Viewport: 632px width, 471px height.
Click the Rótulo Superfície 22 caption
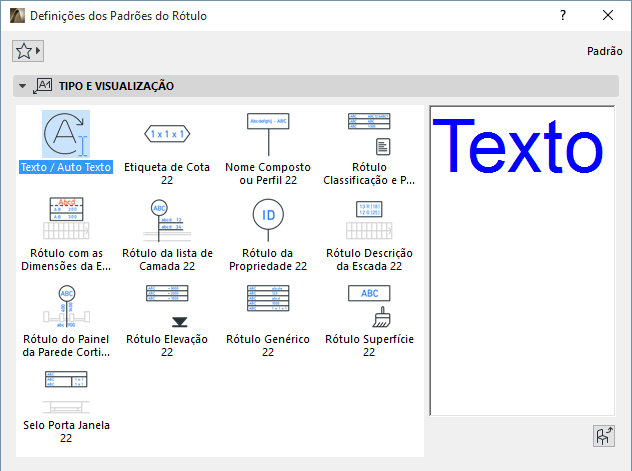(x=369, y=345)
